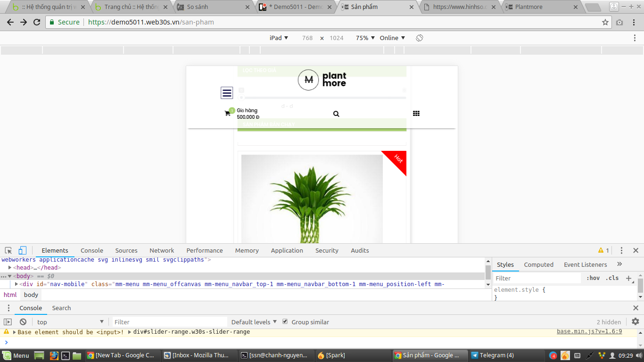644x362 pixels.
Task: Click the search magnifier on the page
Action: [336, 114]
